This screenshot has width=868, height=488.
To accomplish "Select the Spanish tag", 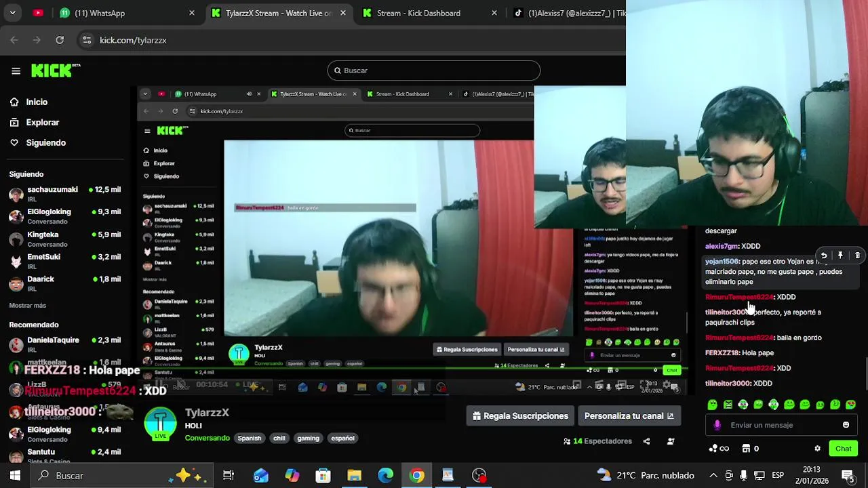I will (250, 438).
